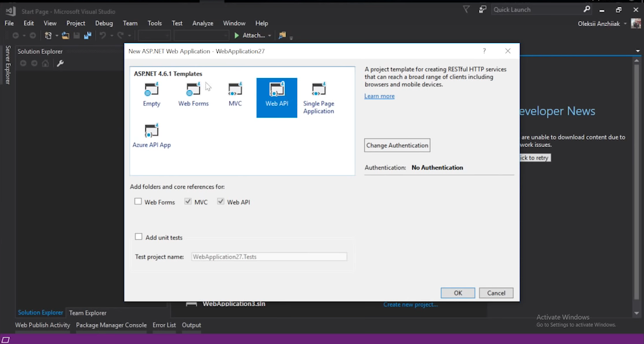Open the toolbar overflow options arrow

(x=291, y=38)
